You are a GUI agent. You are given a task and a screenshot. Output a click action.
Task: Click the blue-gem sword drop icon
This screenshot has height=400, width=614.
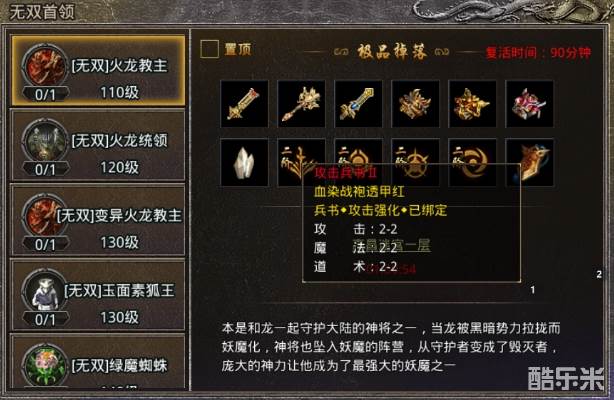pyautogui.click(x=358, y=104)
